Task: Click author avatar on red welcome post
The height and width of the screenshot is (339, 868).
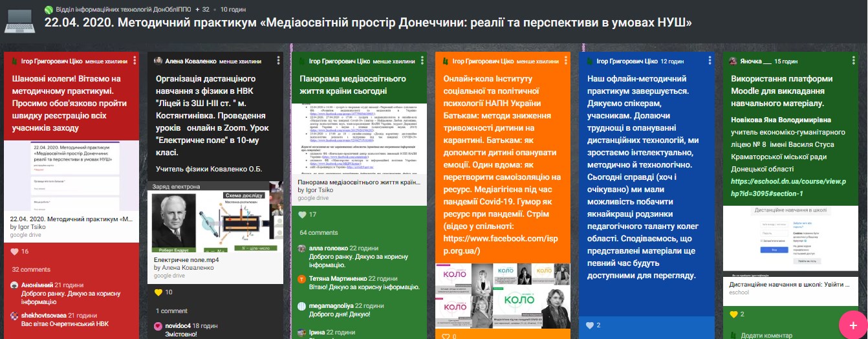Action: (16, 61)
